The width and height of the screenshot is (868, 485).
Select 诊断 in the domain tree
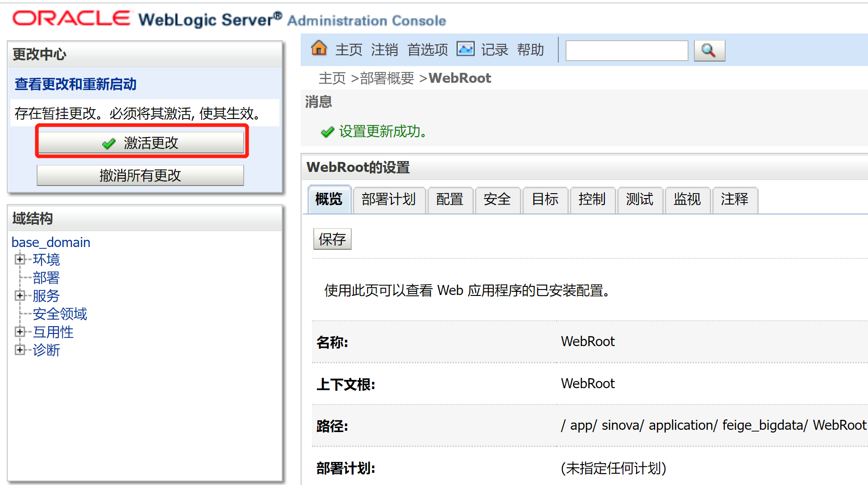point(46,350)
